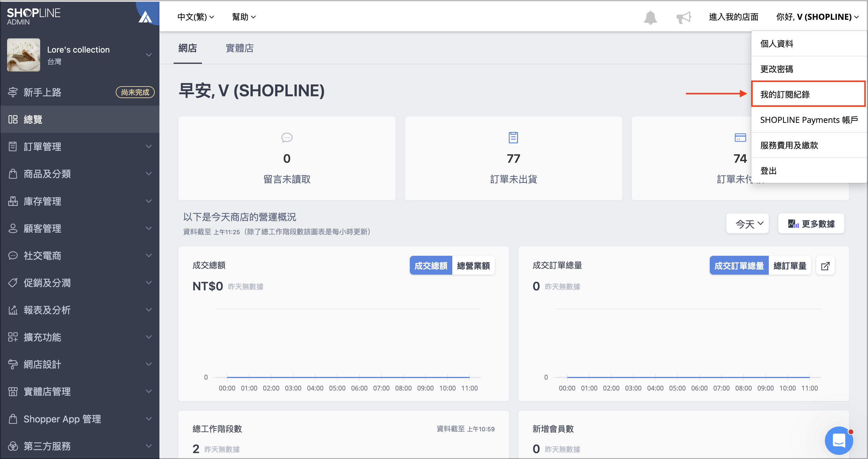Open the 幫助 help dropdown
868x459 pixels.
244,17
